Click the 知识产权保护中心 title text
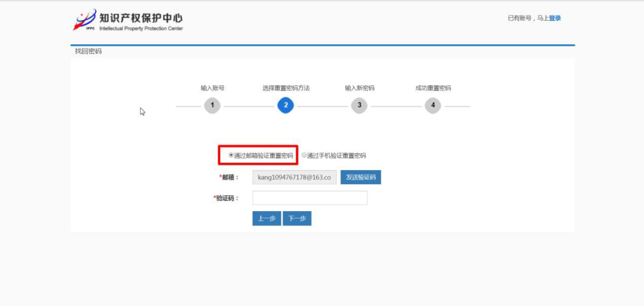Image resolution: width=644 pixels, height=306 pixels. 141,17
